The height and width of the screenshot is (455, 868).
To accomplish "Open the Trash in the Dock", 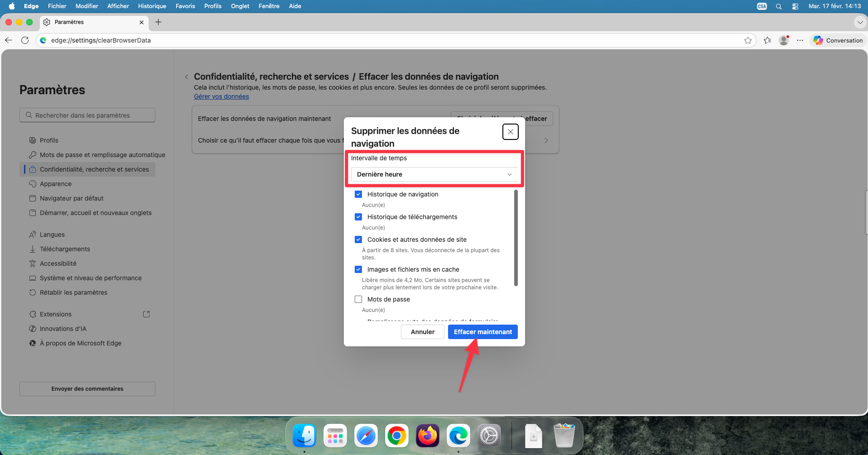I will click(564, 436).
